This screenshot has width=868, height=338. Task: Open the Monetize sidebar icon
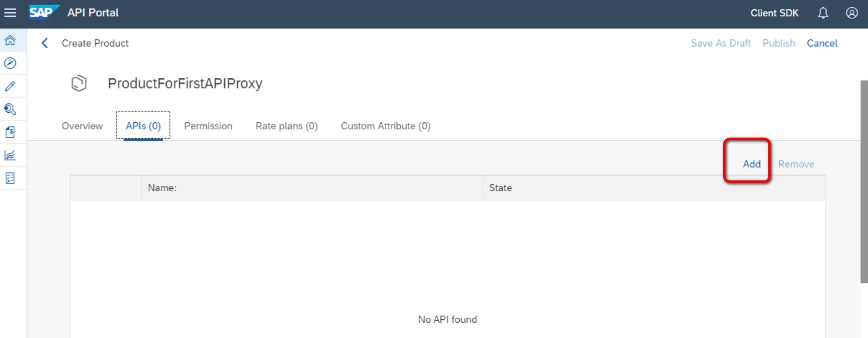point(10,132)
